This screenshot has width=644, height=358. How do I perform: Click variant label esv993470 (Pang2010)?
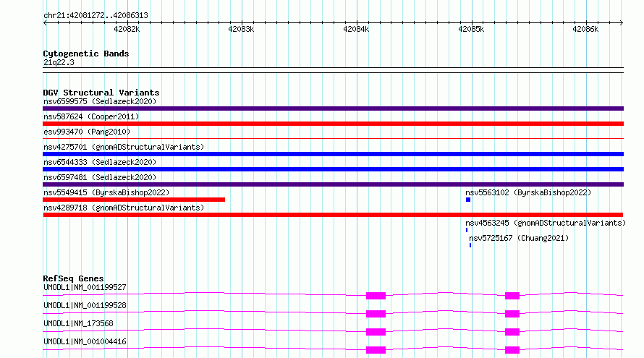tap(87, 132)
